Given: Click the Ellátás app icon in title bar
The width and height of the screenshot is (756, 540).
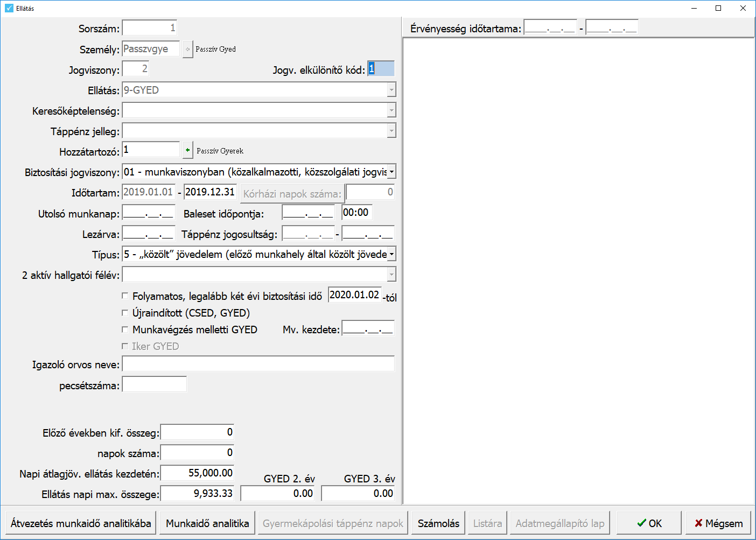Looking at the screenshot, I should tap(9, 8).
